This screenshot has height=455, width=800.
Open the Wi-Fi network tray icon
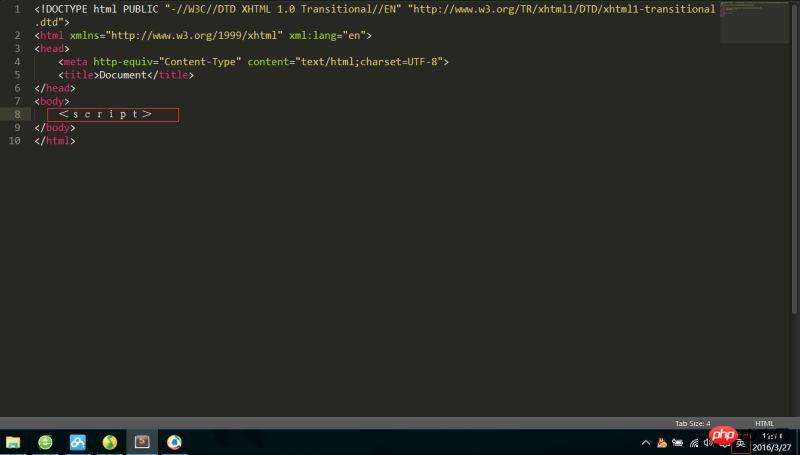pyautogui.click(x=694, y=443)
